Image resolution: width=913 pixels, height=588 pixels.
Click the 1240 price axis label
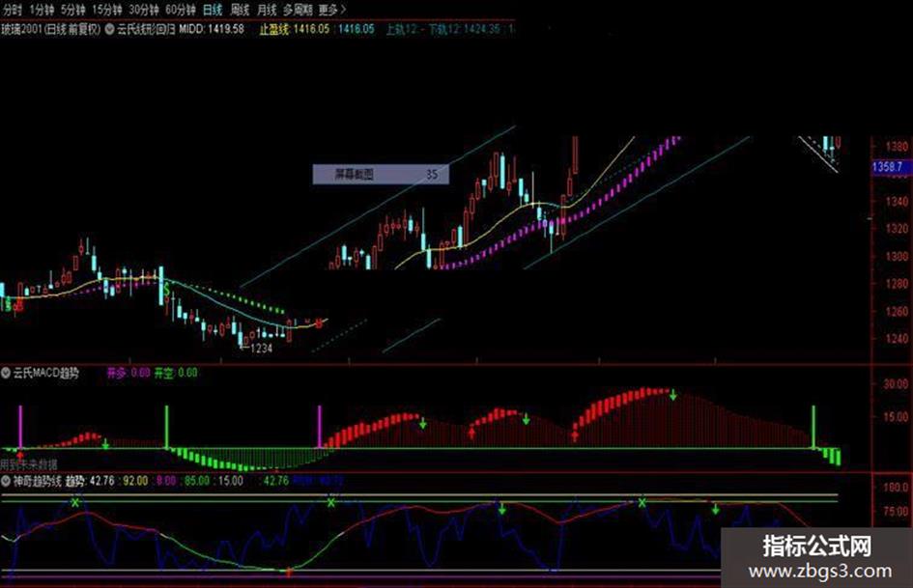(x=897, y=338)
